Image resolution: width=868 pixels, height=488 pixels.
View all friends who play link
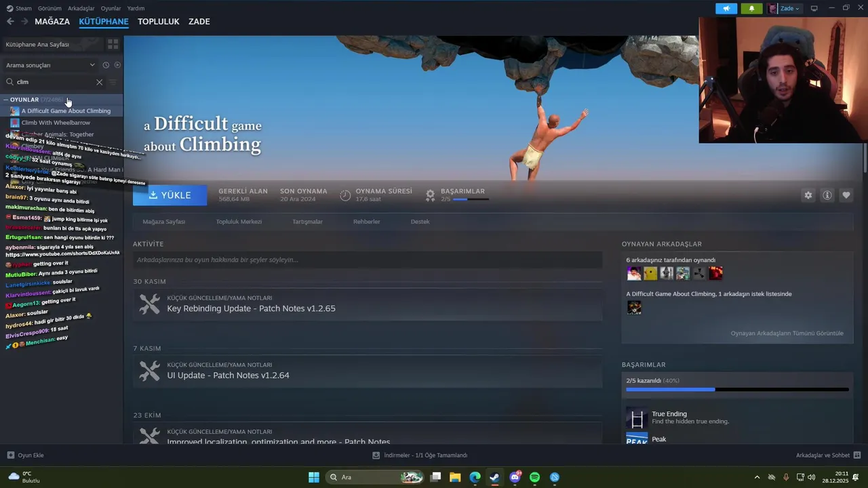[787, 333]
